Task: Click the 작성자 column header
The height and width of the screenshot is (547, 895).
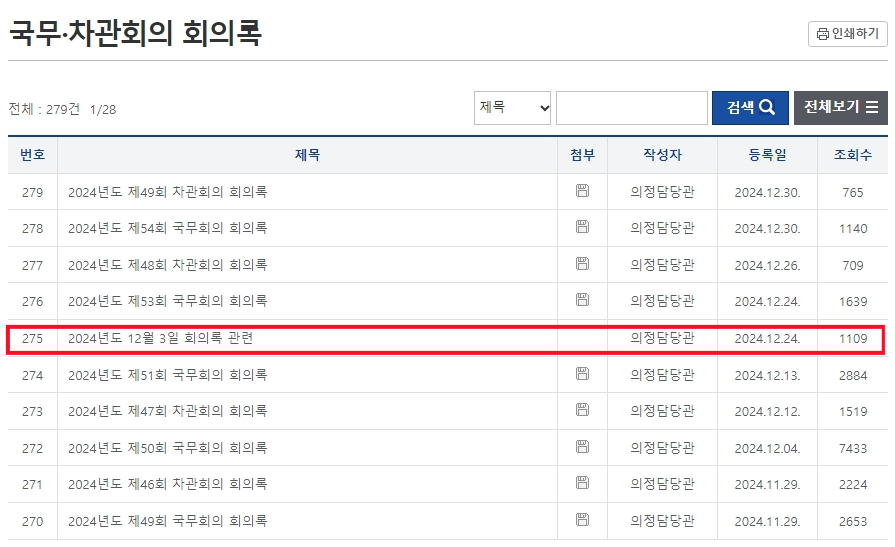Action: (662, 155)
